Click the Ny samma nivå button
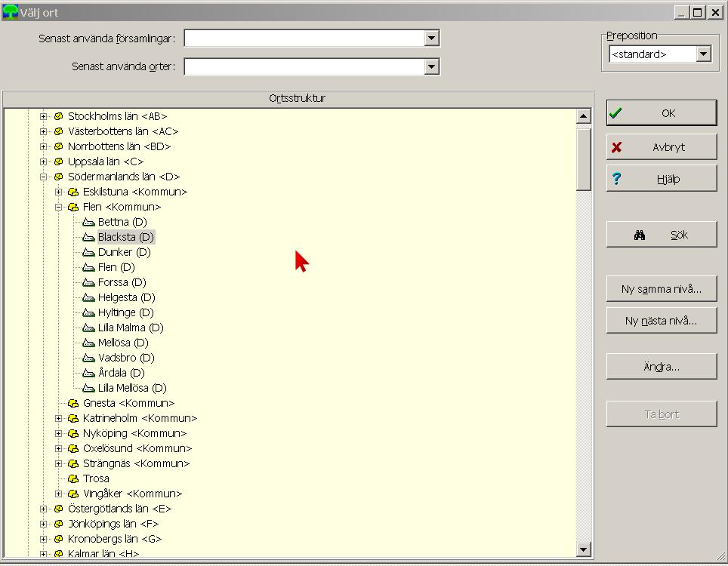Image resolution: width=728 pixels, height=566 pixels. coord(662,289)
